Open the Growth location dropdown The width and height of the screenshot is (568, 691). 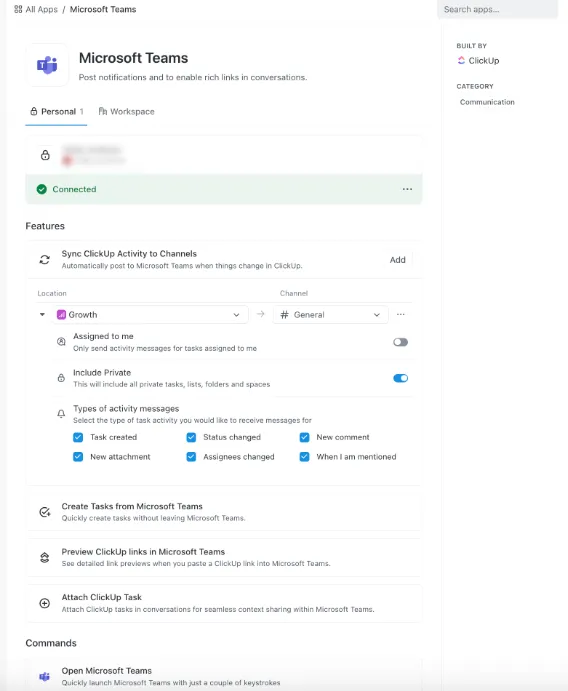pyautogui.click(x=150, y=315)
